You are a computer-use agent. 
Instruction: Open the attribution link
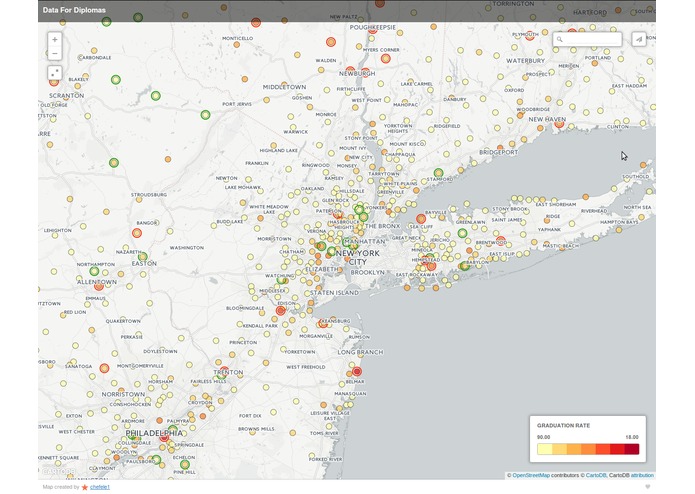click(642, 475)
